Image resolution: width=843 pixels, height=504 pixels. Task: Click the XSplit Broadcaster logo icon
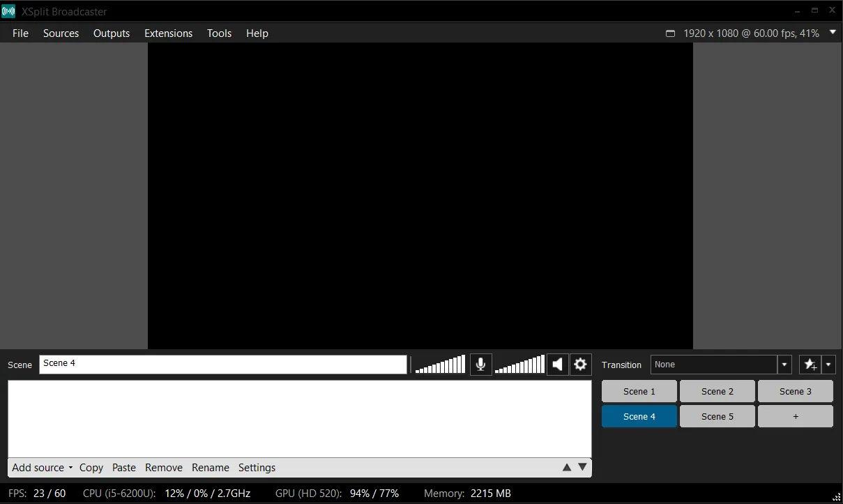8,12
